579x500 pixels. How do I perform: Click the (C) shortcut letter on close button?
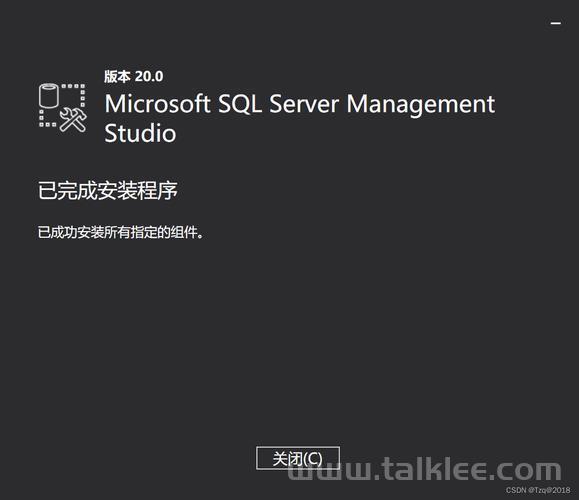click(312, 459)
